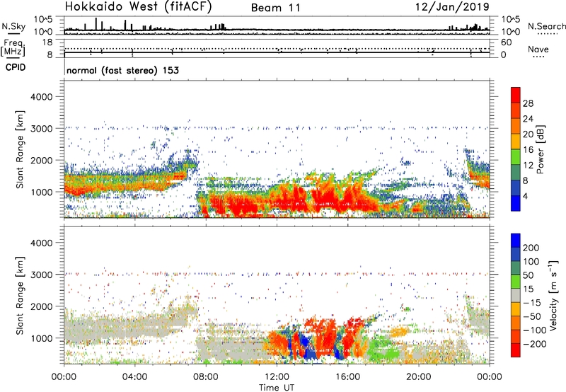Image resolution: width=566 pixels, height=392 pixels.
Task: Click the "04:00" time axis label
Action: [x=135, y=377]
